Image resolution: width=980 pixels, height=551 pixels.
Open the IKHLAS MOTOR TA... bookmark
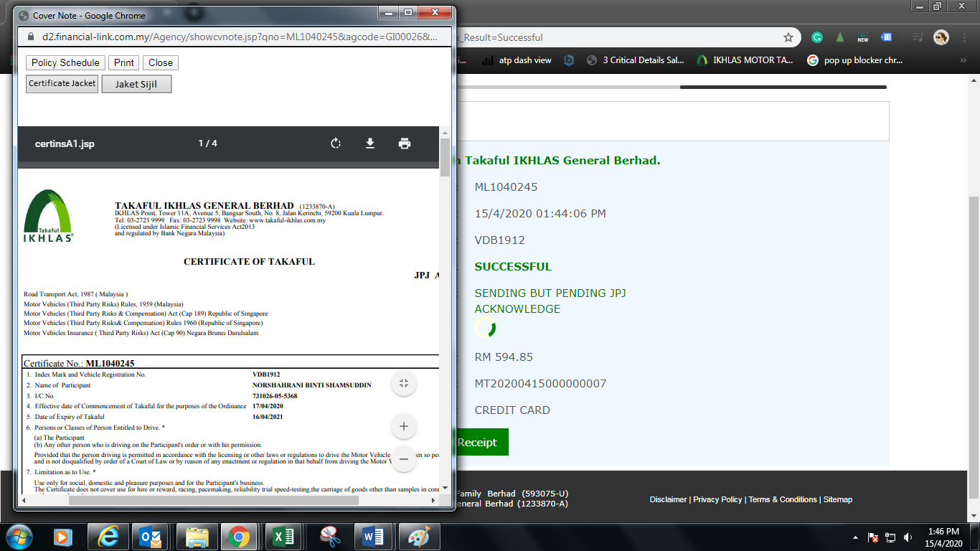pyautogui.click(x=745, y=60)
